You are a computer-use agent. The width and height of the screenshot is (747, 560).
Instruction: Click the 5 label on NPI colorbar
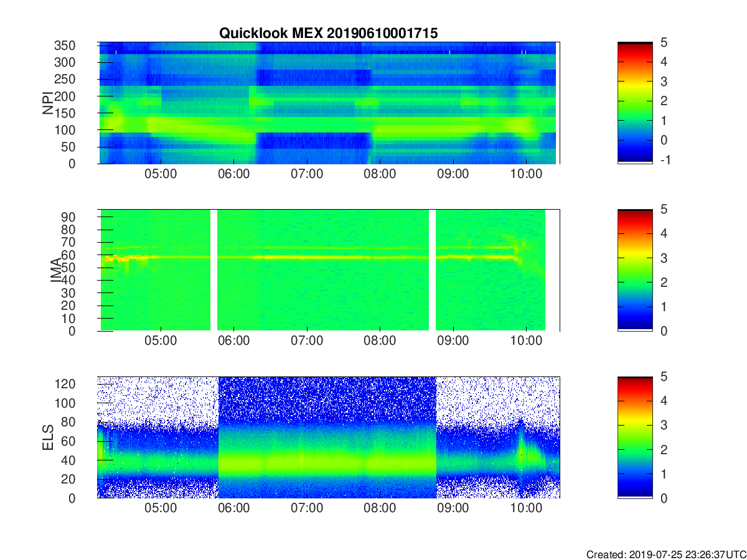pos(664,42)
